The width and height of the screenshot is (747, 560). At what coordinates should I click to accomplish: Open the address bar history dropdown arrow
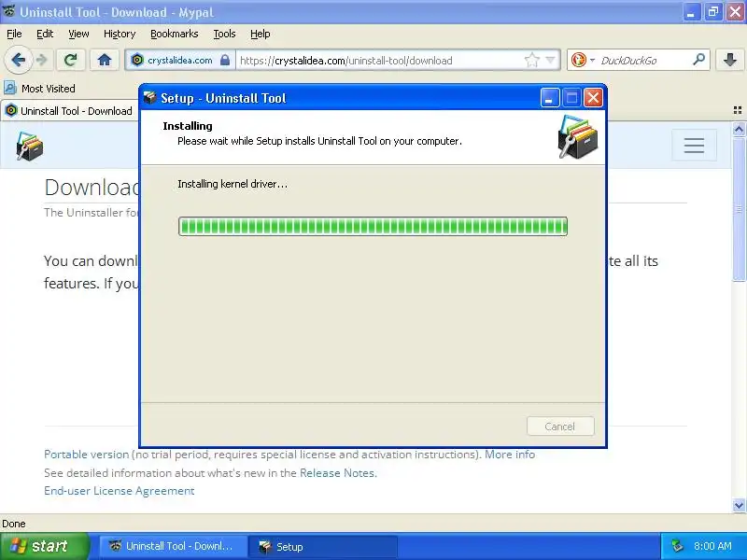tap(551, 60)
